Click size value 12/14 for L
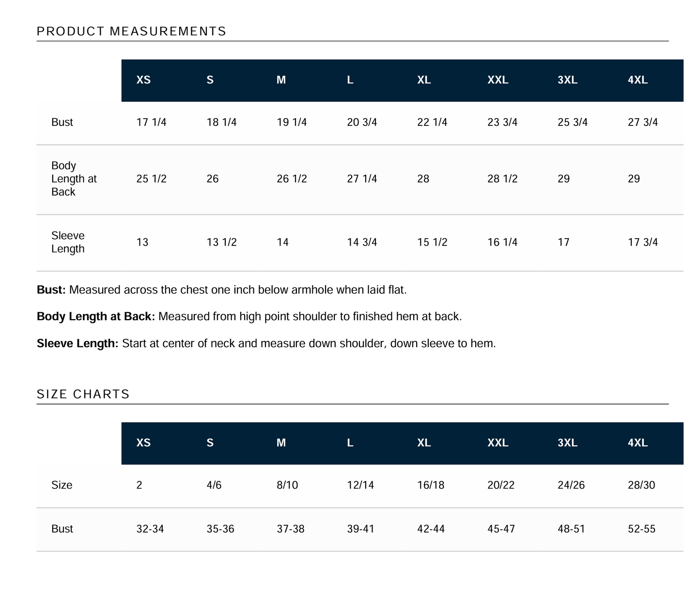 click(x=360, y=485)
